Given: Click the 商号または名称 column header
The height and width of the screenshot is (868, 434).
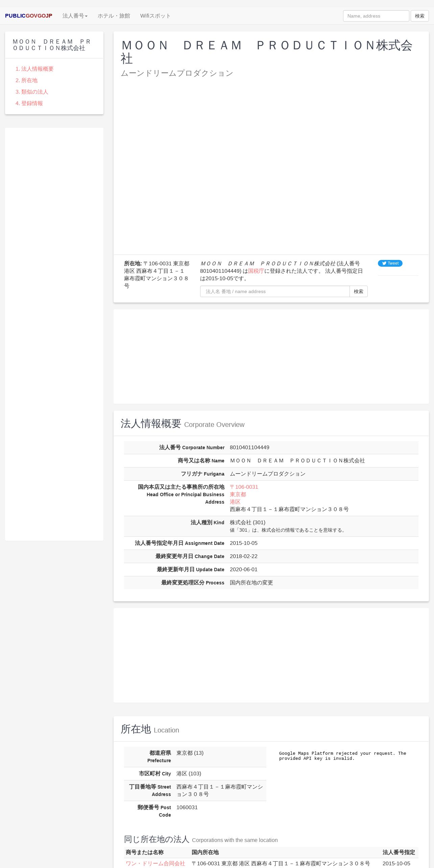Looking at the screenshot, I should pos(145,852).
